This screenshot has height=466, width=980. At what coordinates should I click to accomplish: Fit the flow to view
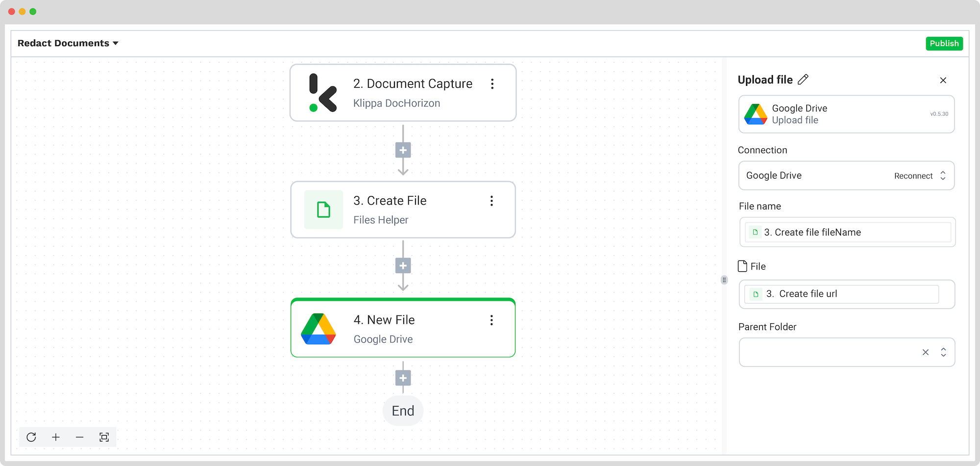(x=104, y=437)
